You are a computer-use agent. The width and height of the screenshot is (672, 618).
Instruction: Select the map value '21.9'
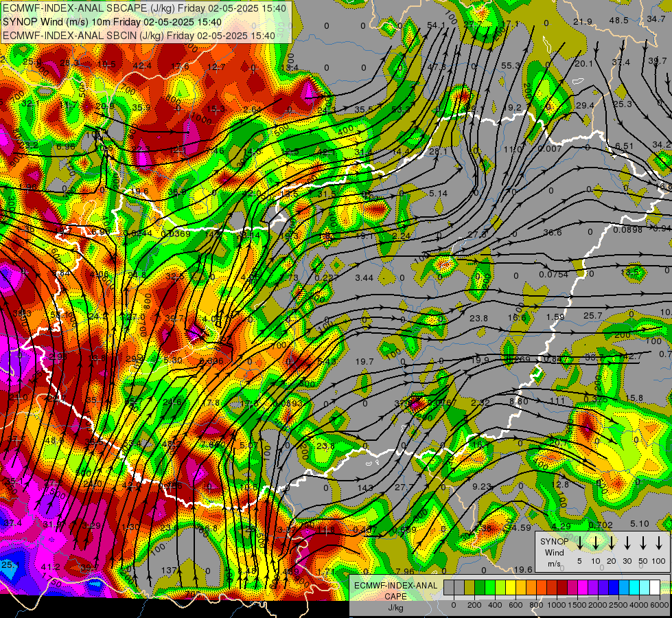click(x=583, y=21)
